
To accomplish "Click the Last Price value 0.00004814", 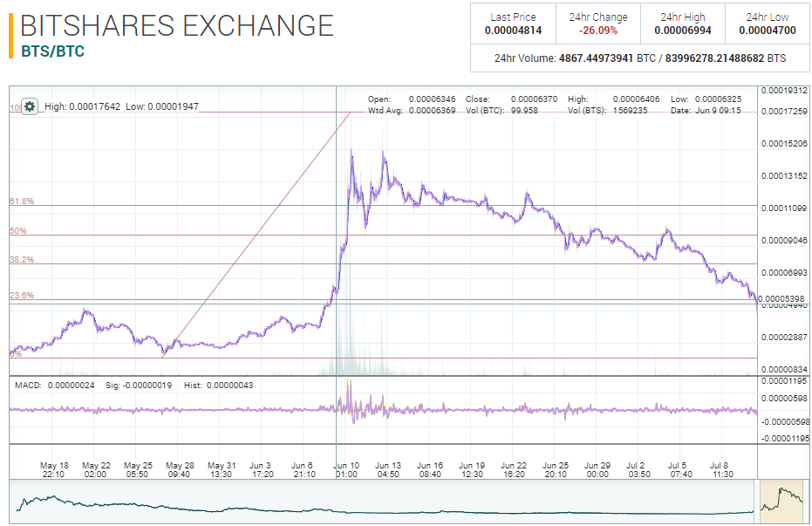I will point(513,31).
